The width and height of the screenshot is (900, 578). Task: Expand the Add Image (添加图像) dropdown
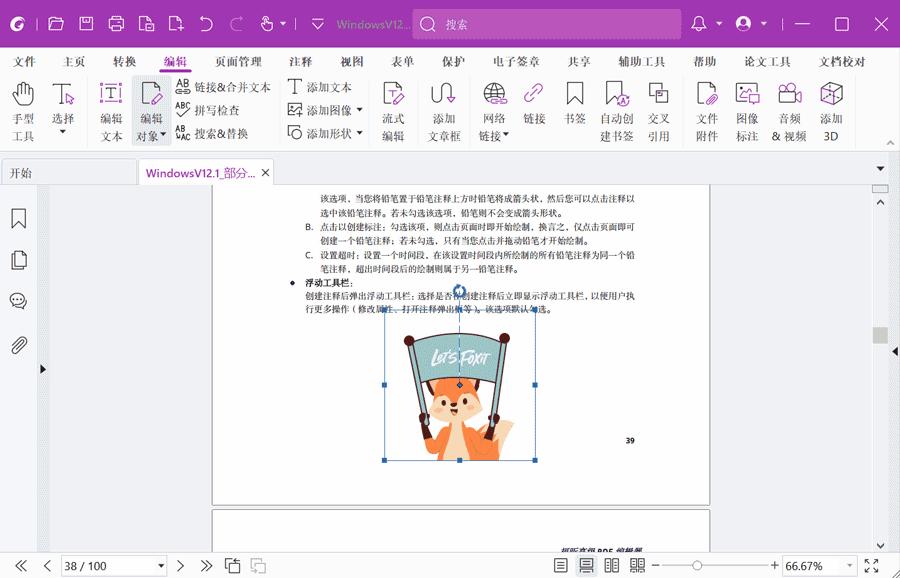pos(359,110)
